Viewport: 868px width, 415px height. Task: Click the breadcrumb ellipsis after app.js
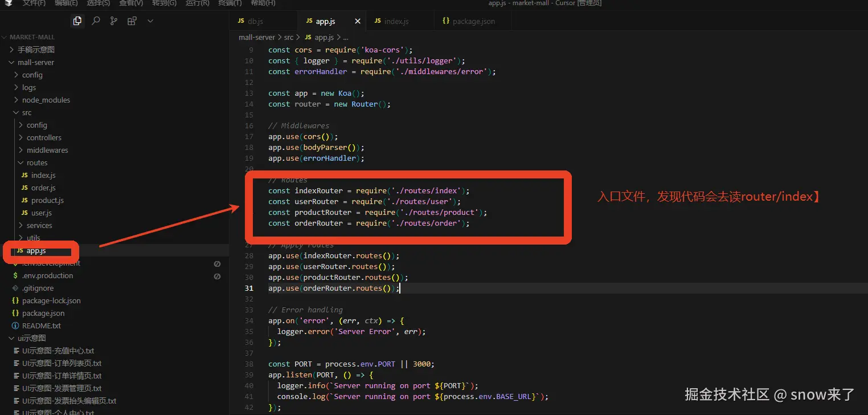(345, 37)
